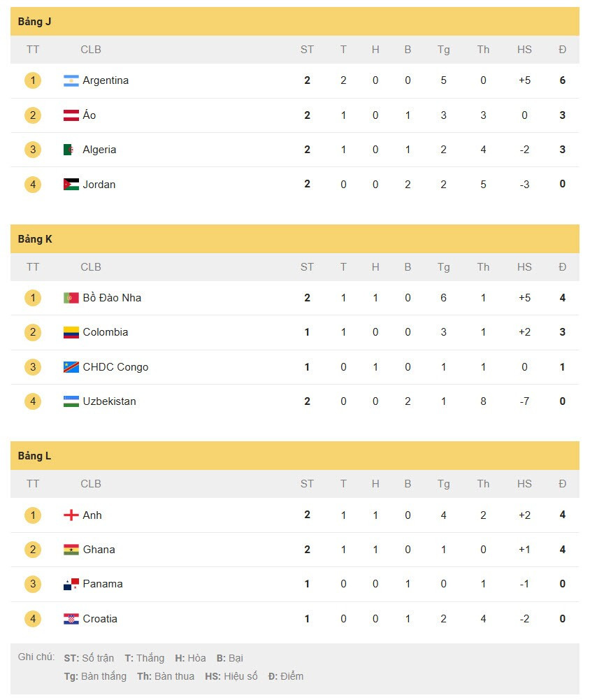The image size is (590, 700).
Task: Click the Panama flag icon
Action: coord(71,584)
